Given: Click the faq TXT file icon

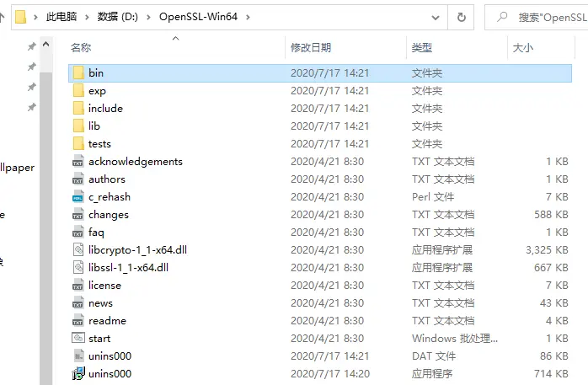Looking at the screenshot, I should (78, 232).
